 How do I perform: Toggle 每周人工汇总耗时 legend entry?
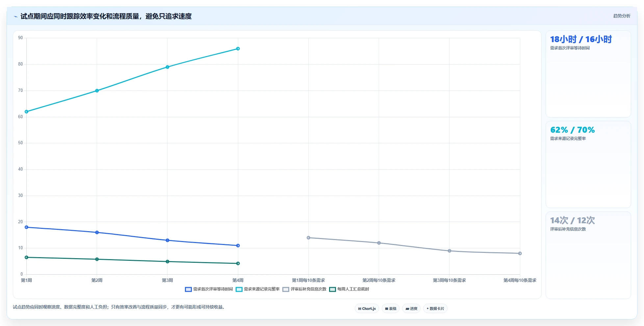pyautogui.click(x=349, y=289)
